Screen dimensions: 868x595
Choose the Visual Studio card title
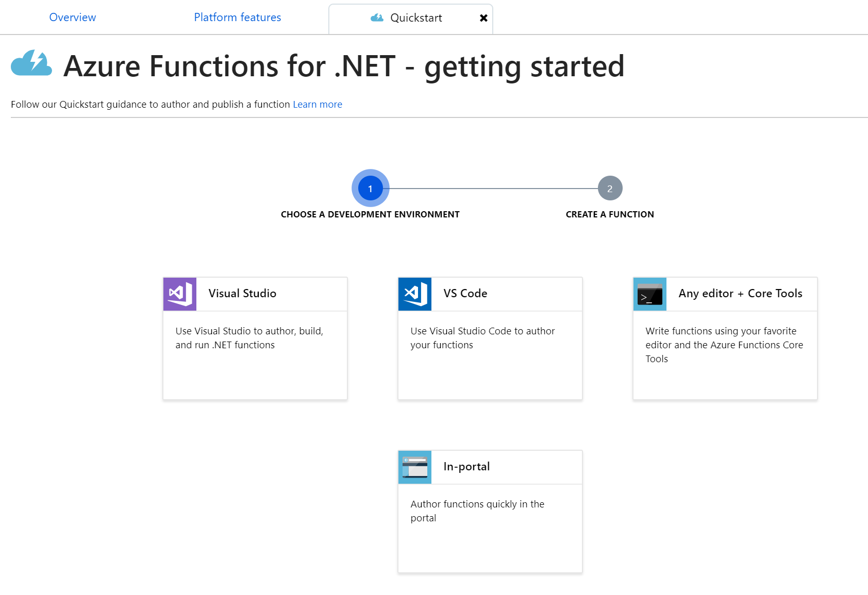242,294
